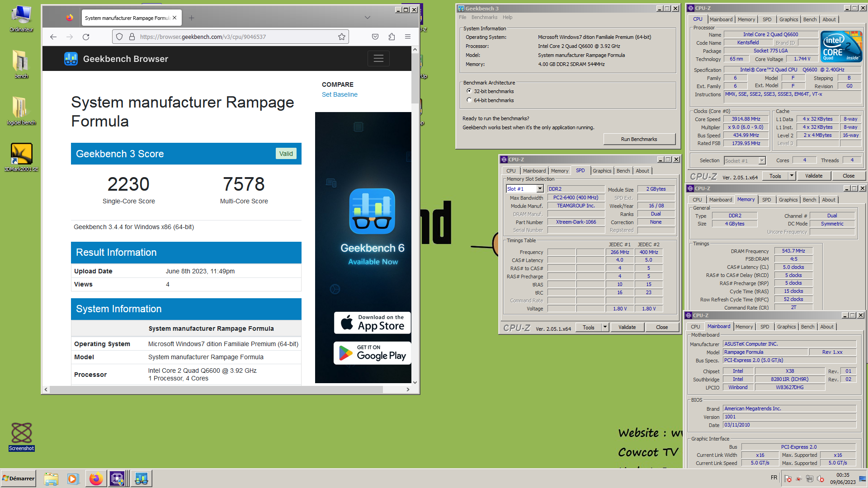
Task: Open the Screenshot desktop icon
Action: [21, 436]
